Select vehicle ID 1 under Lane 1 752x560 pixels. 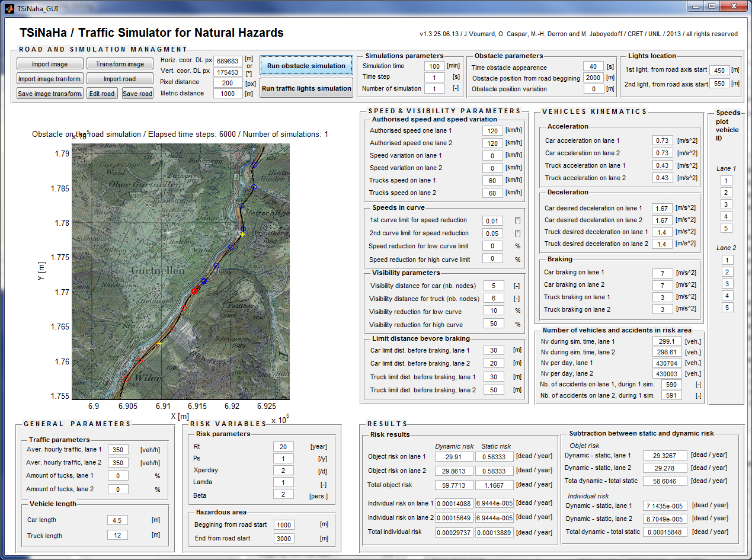click(x=727, y=181)
